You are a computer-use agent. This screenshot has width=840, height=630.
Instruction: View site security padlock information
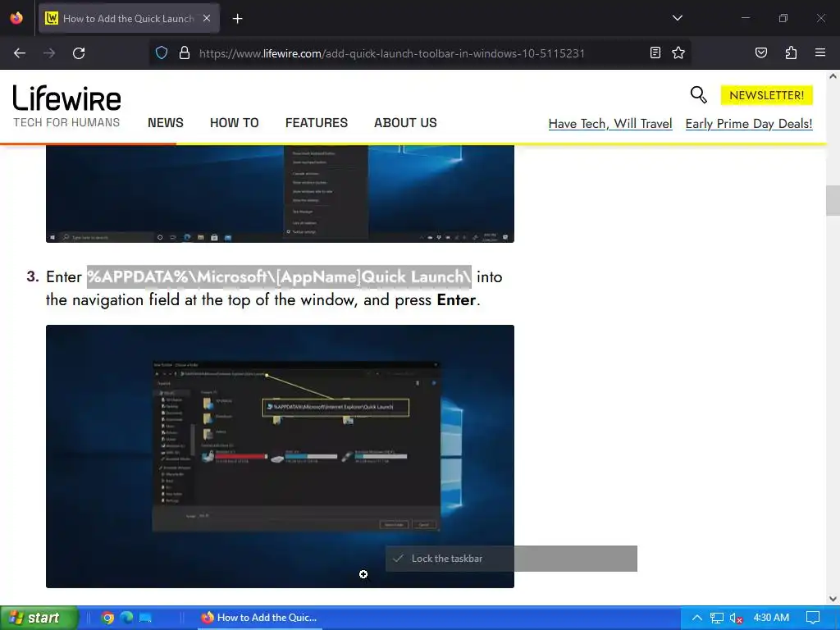(x=185, y=53)
